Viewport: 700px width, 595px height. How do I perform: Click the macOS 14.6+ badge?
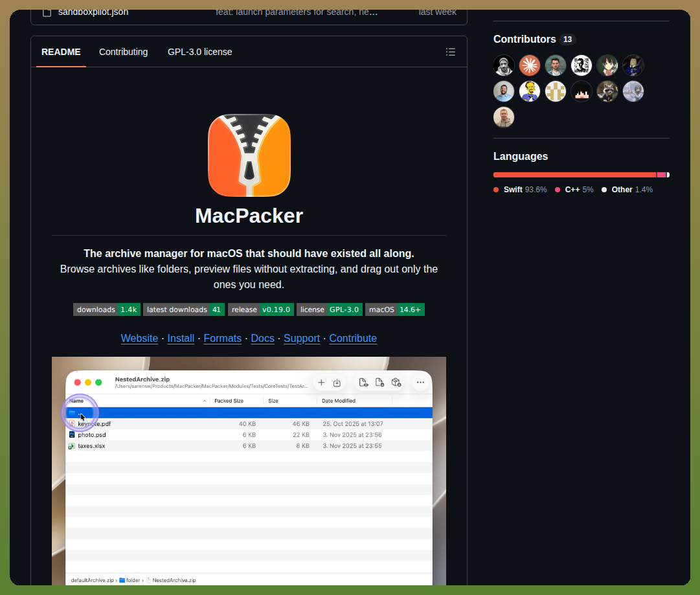click(394, 309)
